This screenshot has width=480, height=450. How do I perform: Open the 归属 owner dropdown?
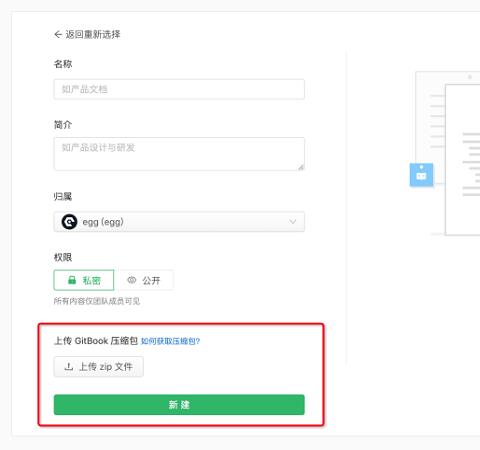point(179,222)
